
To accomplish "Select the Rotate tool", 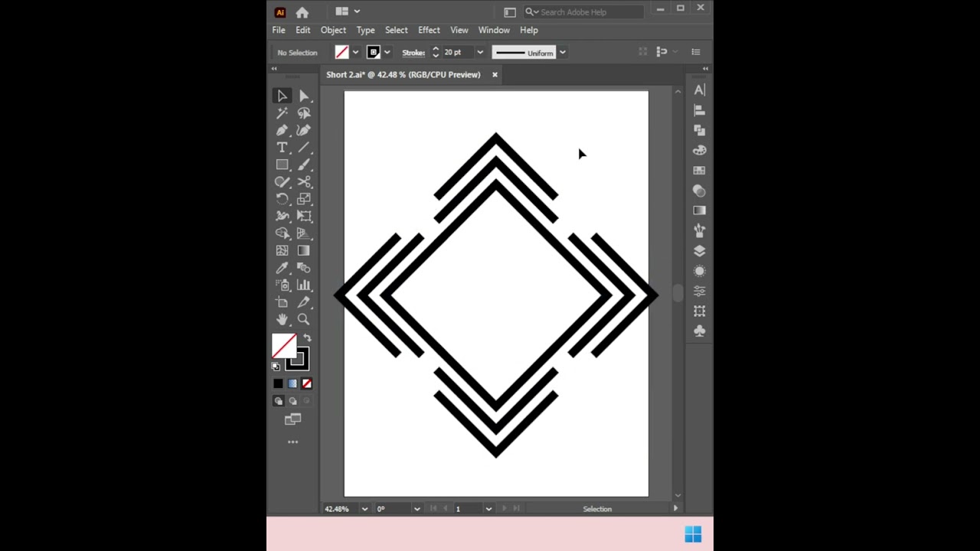I will [x=282, y=199].
